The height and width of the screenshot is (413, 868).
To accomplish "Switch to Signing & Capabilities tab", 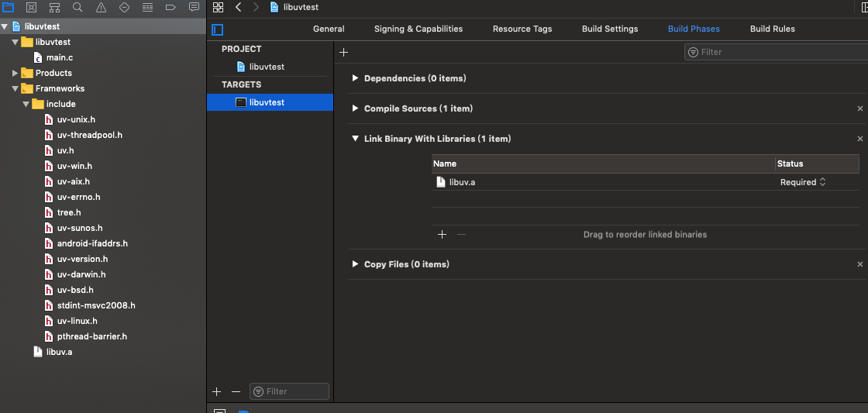I will (x=418, y=29).
